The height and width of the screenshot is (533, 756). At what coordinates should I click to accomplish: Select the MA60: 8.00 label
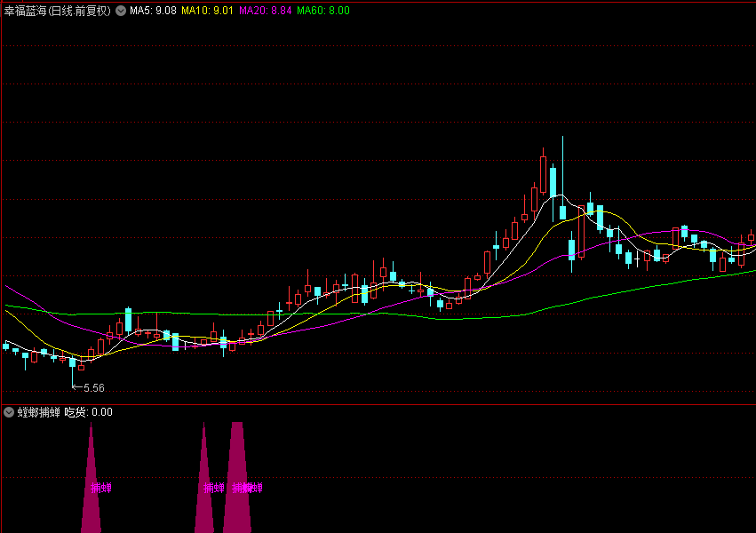(x=323, y=11)
